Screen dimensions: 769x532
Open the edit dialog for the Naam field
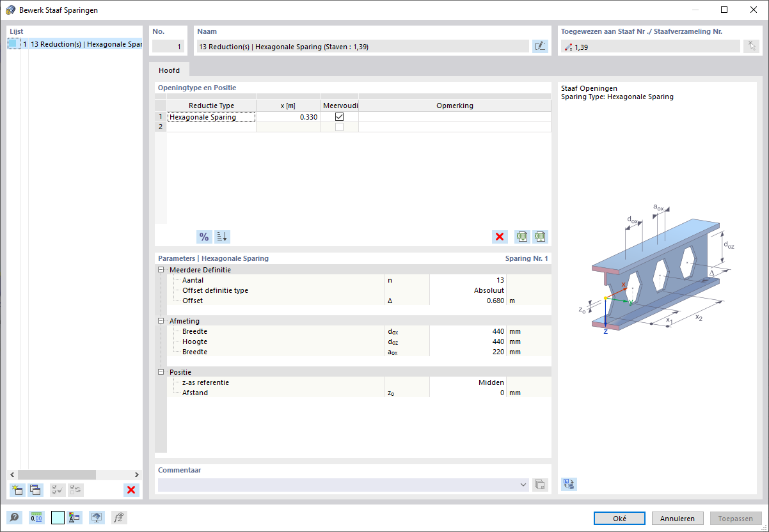(540, 45)
